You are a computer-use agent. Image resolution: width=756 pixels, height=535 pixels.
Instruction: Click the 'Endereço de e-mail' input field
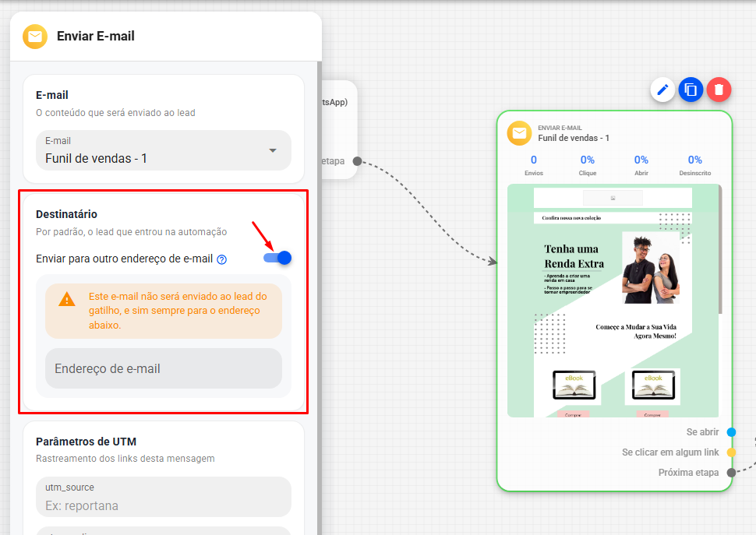pyautogui.click(x=164, y=368)
